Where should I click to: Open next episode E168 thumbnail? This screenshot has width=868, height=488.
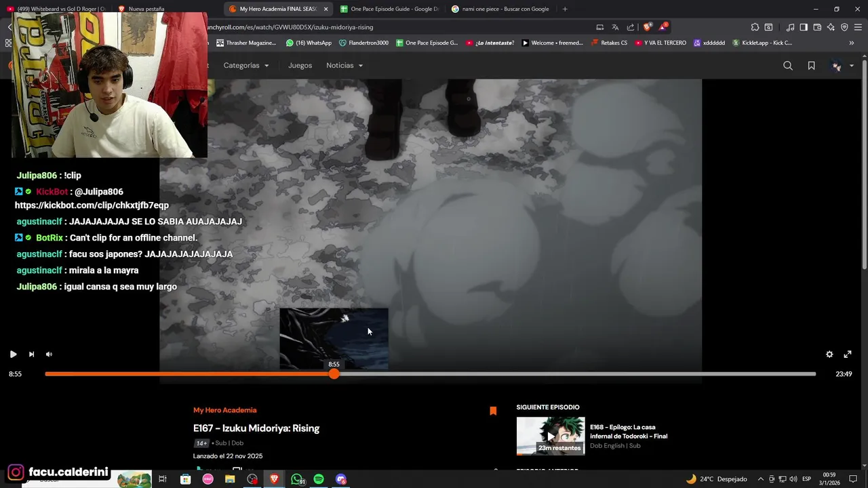click(x=551, y=436)
